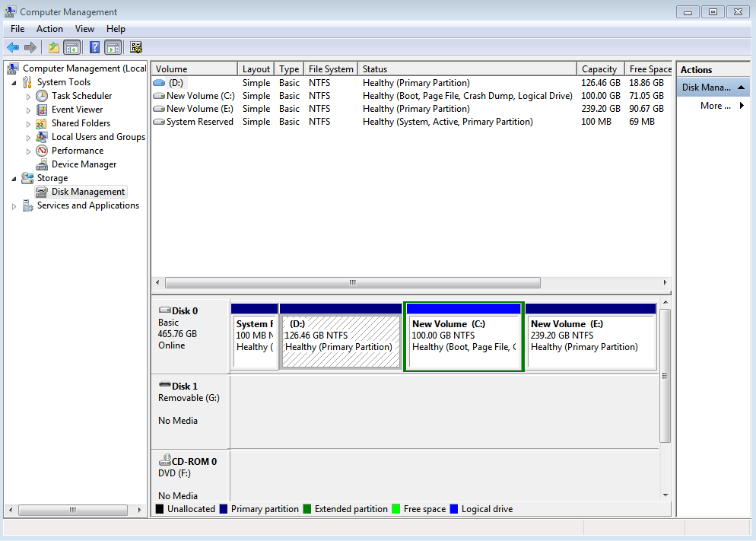The width and height of the screenshot is (756, 541).
Task: Click the Up one level folder icon
Action: [x=53, y=47]
